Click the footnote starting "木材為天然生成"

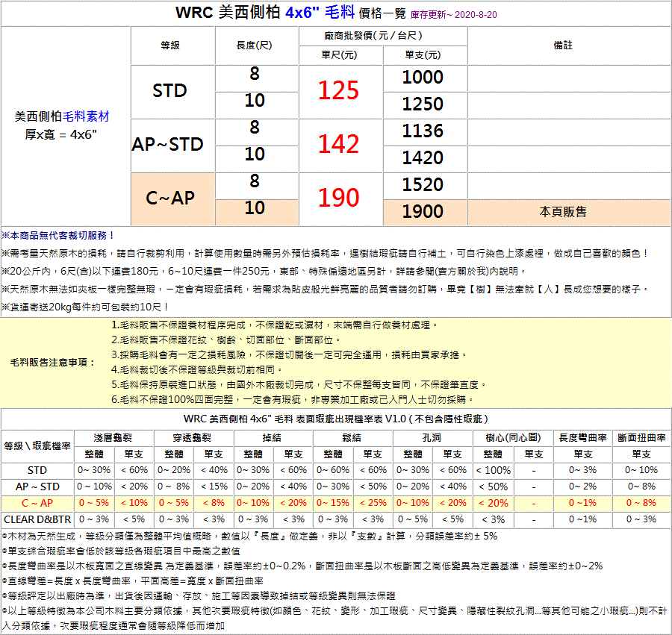[x=249, y=536]
